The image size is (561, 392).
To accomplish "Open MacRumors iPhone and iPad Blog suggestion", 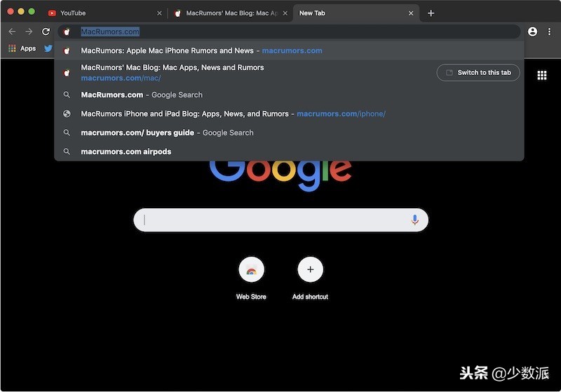I will (x=289, y=114).
